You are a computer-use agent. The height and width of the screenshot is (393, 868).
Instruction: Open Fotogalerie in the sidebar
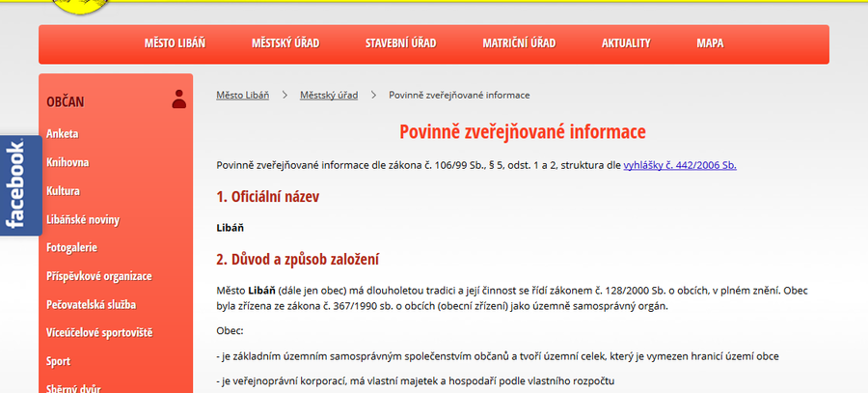pyautogui.click(x=72, y=248)
